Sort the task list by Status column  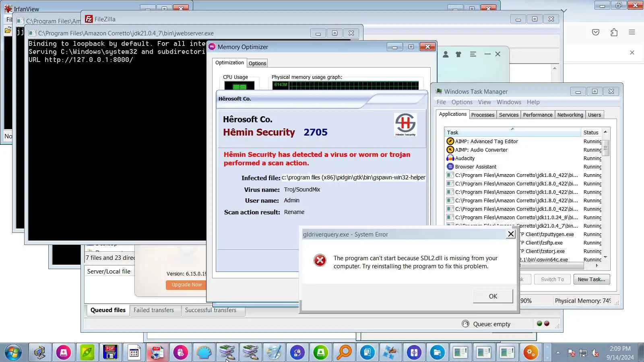(591, 132)
